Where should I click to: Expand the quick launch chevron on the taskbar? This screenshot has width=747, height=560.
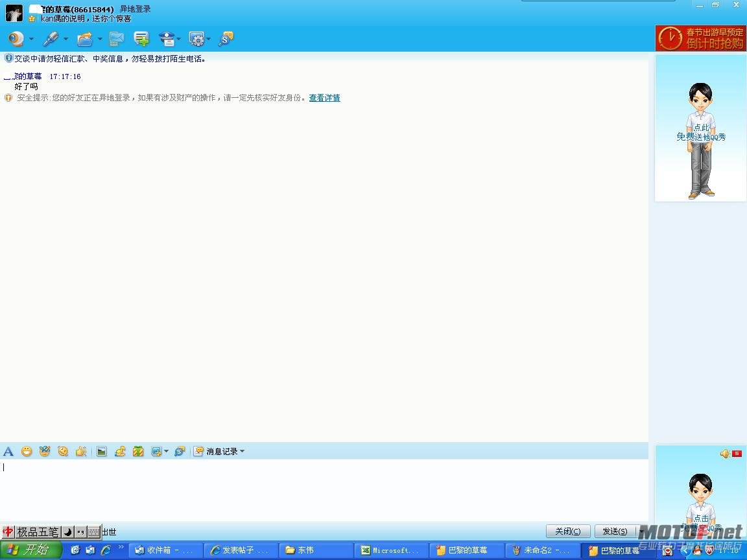(x=121, y=547)
